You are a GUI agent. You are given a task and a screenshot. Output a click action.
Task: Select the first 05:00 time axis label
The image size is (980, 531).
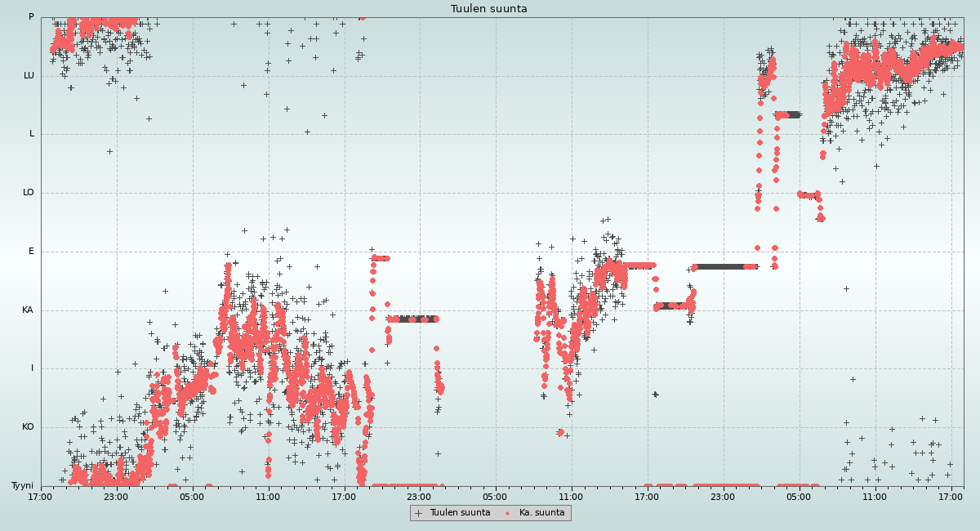click(x=192, y=497)
